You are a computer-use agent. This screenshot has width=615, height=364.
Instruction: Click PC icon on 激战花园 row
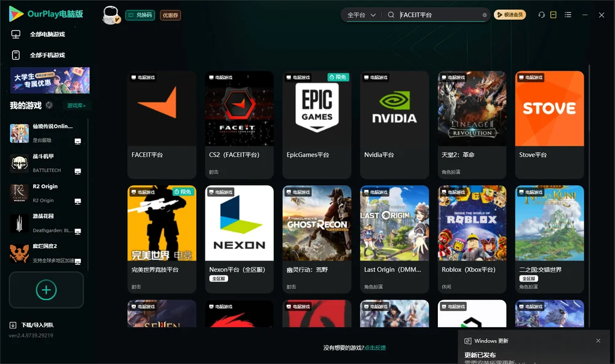(77, 231)
